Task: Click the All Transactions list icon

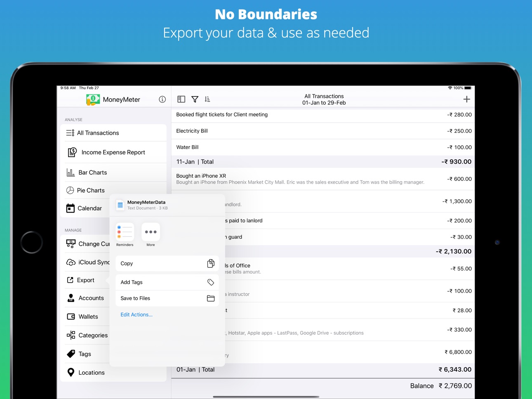Action: click(70, 133)
